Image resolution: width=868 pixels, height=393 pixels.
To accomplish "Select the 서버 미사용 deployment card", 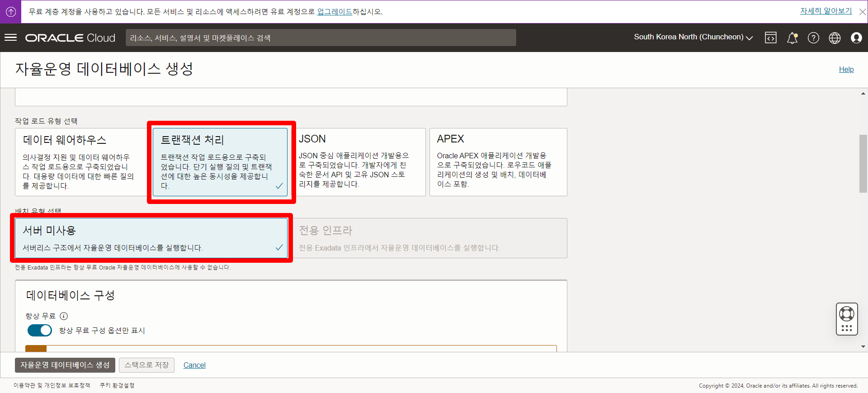I will [151, 238].
